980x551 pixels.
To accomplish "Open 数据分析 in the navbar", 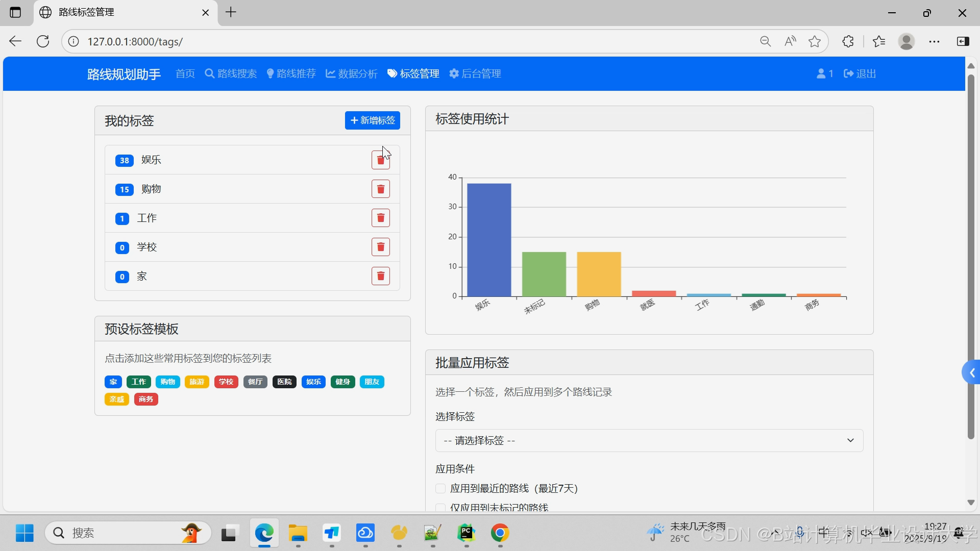I will [x=352, y=73].
